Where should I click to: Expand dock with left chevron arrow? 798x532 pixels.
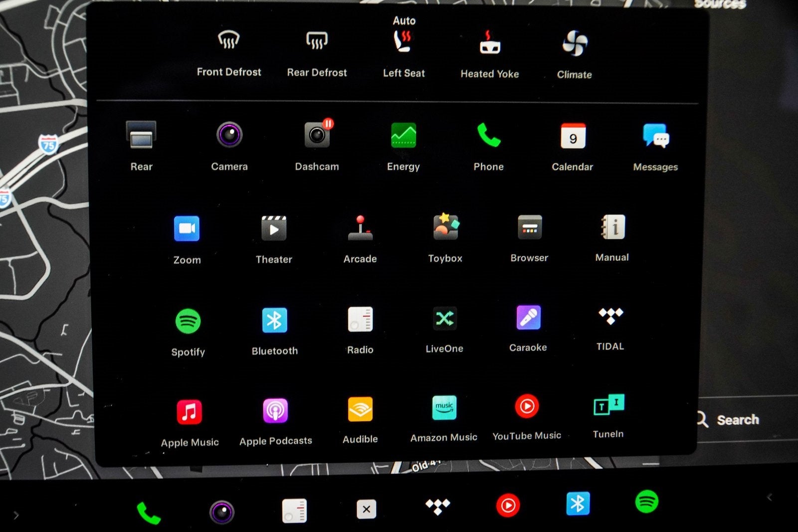click(770, 497)
